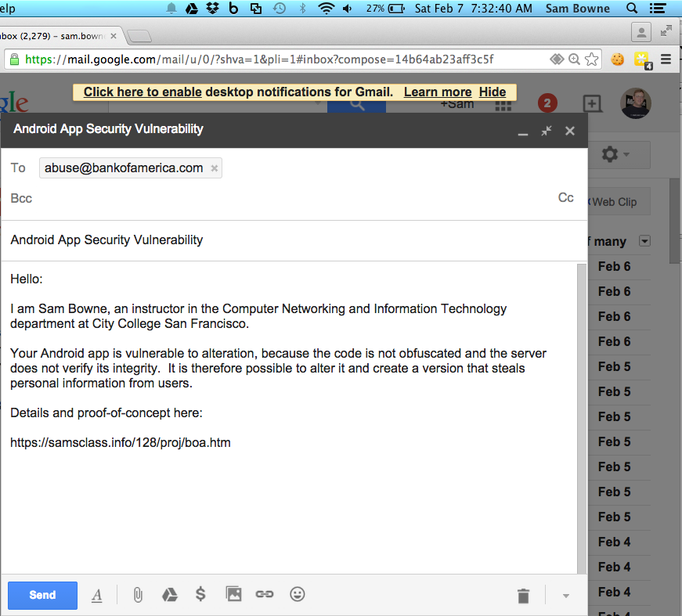Click the Bcc field label
This screenshot has width=682, height=616.
point(21,198)
